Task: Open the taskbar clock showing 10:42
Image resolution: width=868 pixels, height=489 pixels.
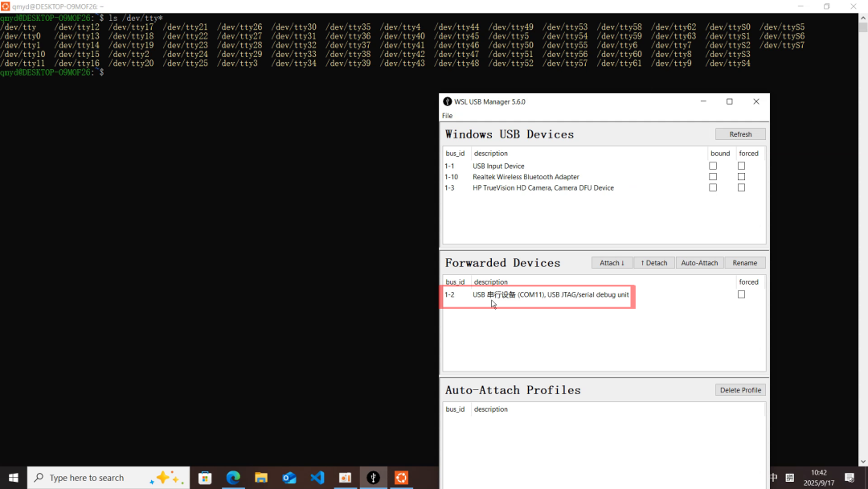Action: tap(819, 478)
